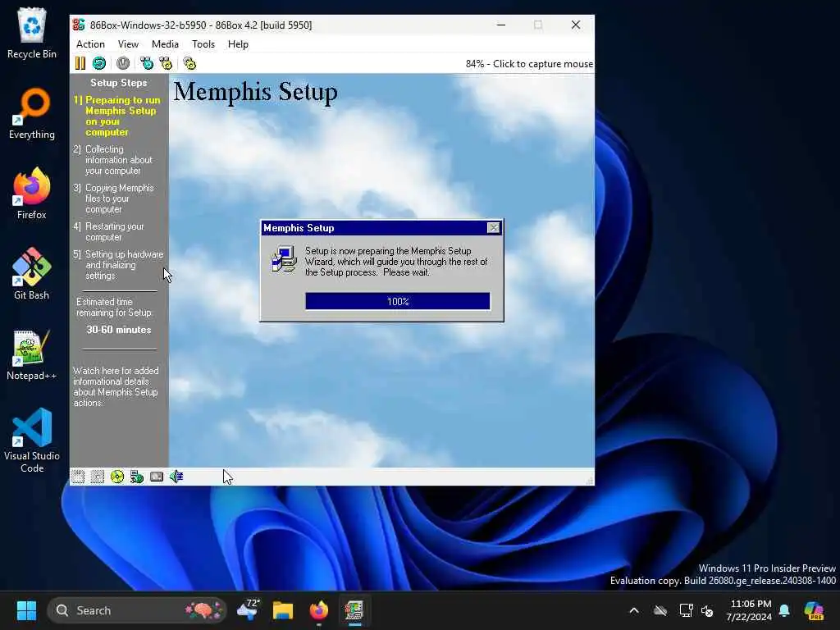Select the Everything desktop shortcut

click(32, 113)
